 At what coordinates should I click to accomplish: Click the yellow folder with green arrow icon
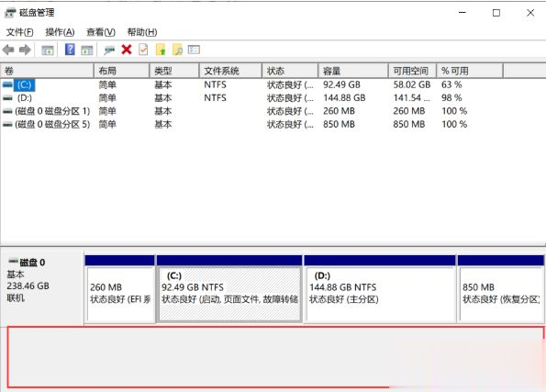click(161, 50)
